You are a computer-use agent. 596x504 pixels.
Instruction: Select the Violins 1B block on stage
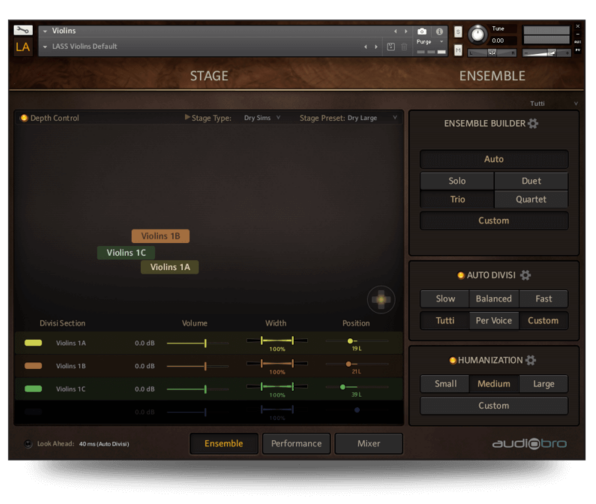160,236
